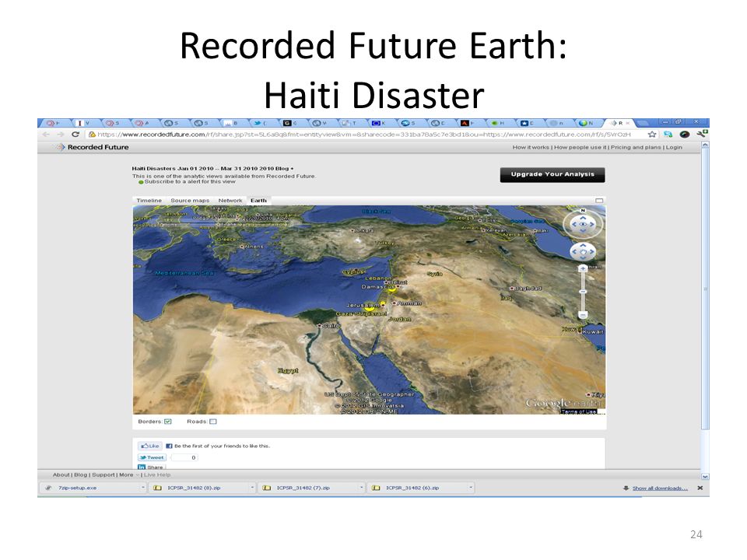Click the hand icon in pan joystick
Viewport: 747px width, 560px height.
coord(583,251)
